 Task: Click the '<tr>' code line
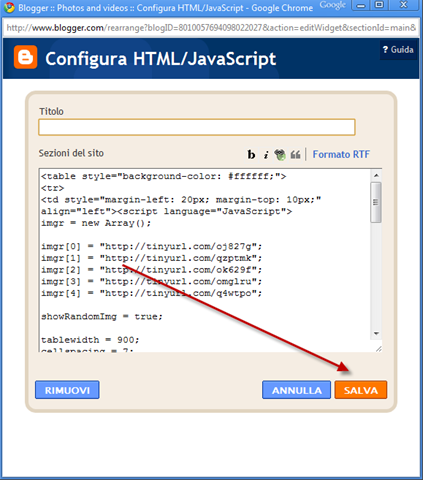click(x=52, y=188)
